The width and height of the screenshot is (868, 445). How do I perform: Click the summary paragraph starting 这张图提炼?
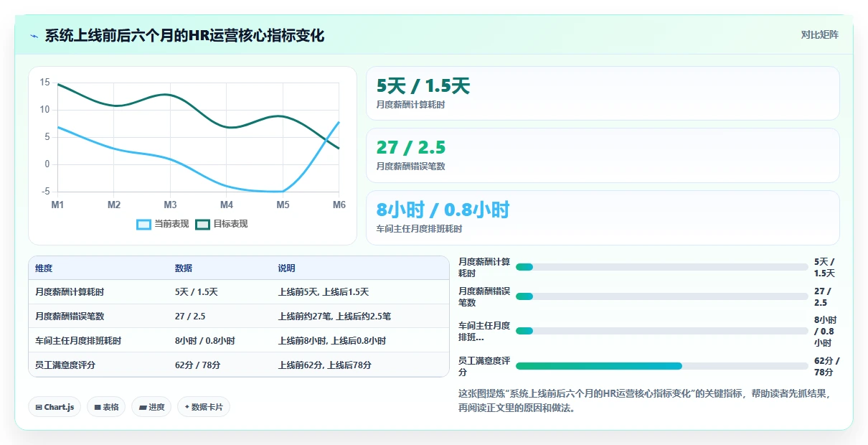point(644,400)
